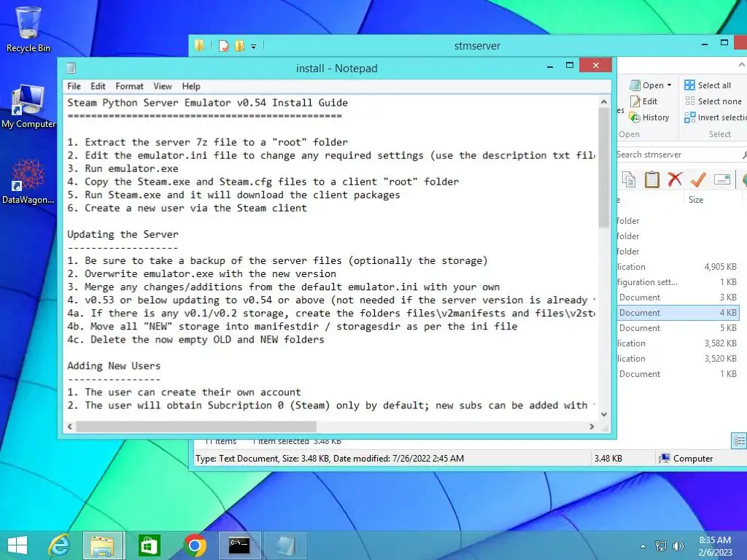Open the clock and date in the taskbar
This screenshot has height=560, width=747.
(x=715, y=546)
